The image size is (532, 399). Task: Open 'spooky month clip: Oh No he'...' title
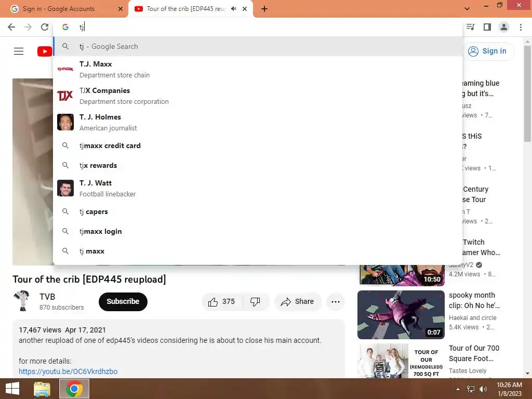click(x=474, y=300)
